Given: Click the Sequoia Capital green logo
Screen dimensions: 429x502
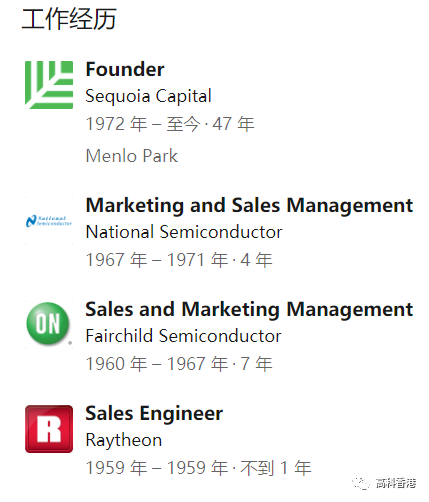Looking at the screenshot, I should click(49, 85).
